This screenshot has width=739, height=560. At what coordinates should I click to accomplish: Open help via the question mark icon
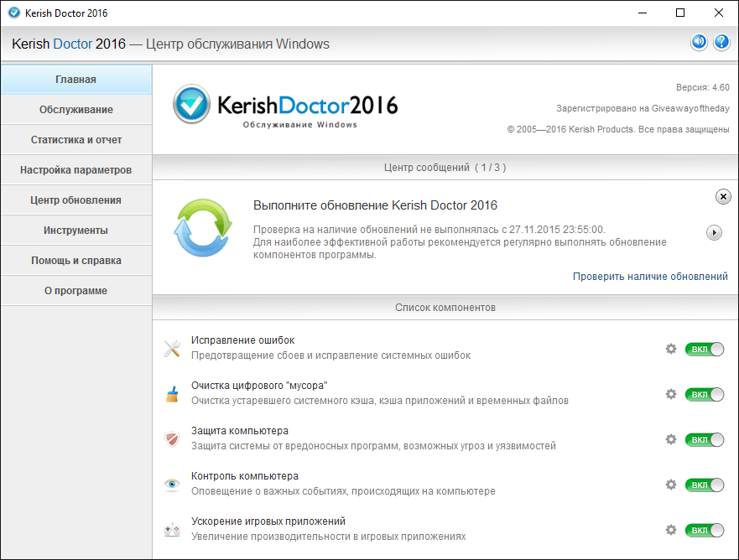721,43
